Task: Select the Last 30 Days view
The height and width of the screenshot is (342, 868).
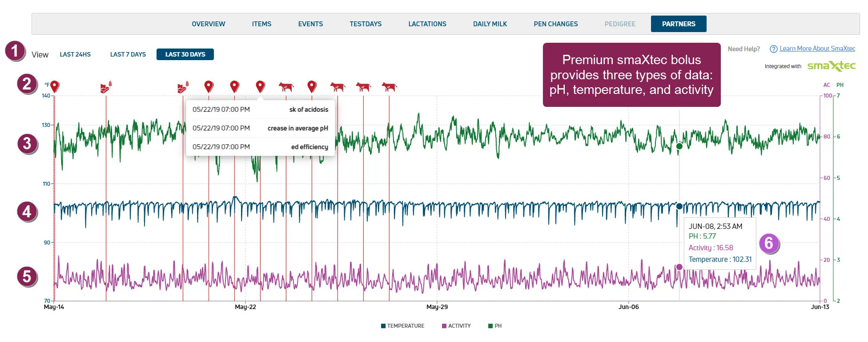Action: point(185,54)
